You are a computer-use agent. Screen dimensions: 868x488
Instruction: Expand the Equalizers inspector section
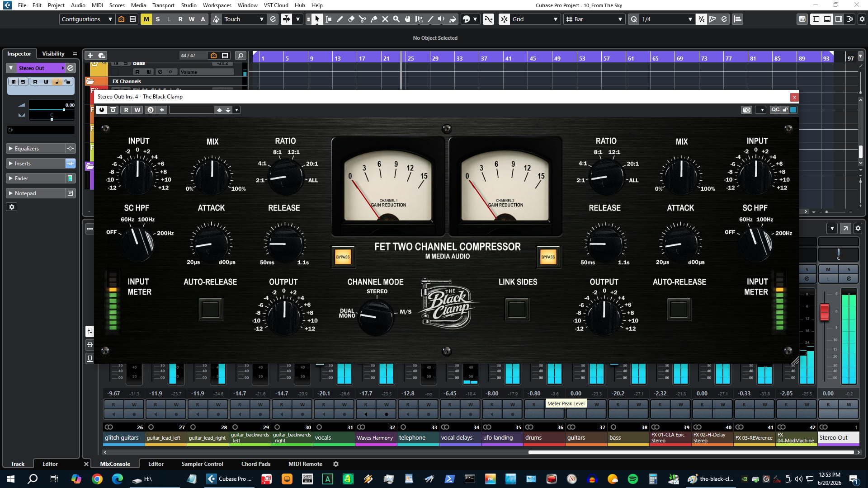pos(36,149)
